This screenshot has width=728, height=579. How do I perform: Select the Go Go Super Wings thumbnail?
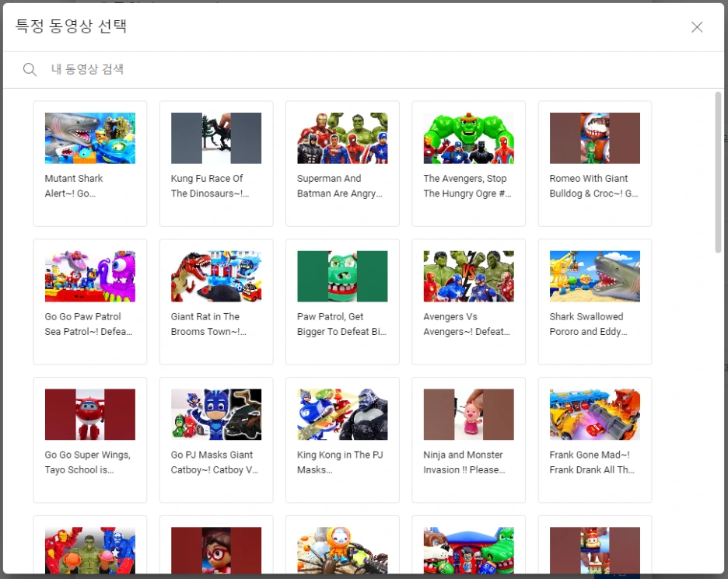pos(90,414)
